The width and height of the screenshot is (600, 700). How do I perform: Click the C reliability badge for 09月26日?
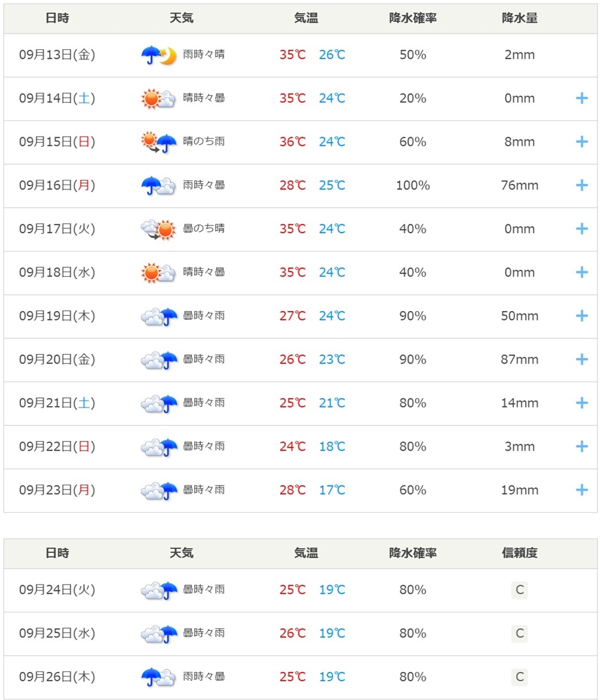[519, 677]
